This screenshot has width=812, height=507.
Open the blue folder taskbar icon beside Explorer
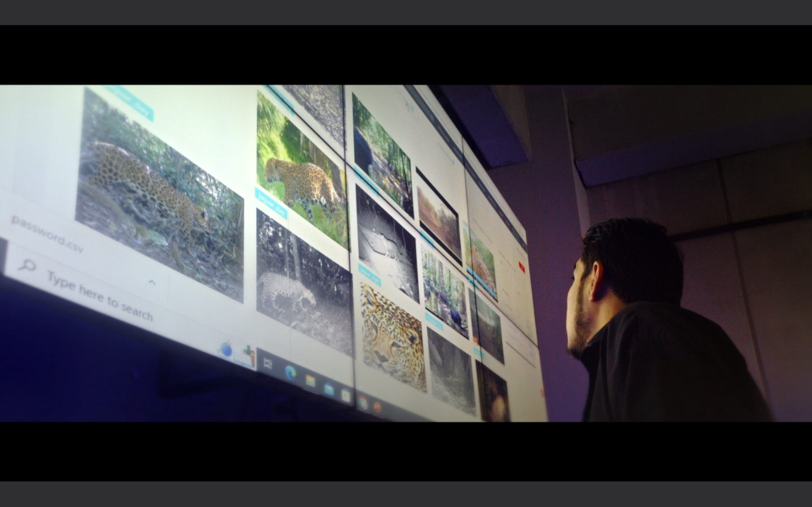point(329,388)
